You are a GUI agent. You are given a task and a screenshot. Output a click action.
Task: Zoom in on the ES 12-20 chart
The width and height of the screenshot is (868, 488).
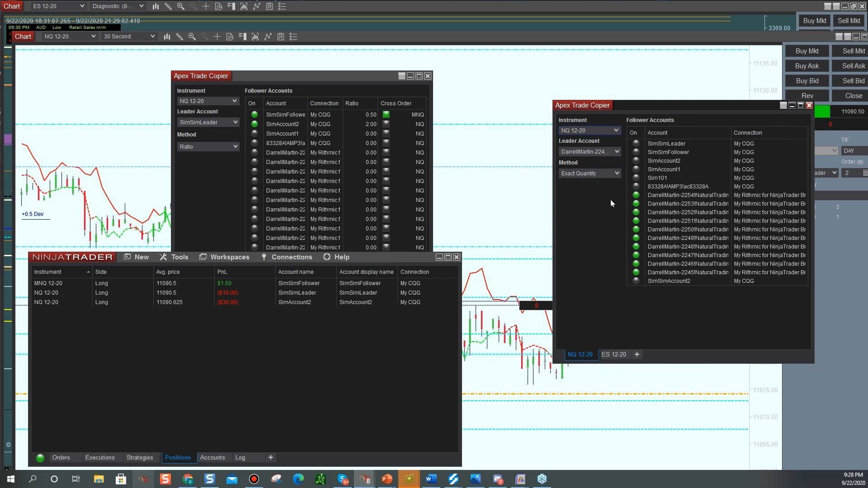pos(181,6)
